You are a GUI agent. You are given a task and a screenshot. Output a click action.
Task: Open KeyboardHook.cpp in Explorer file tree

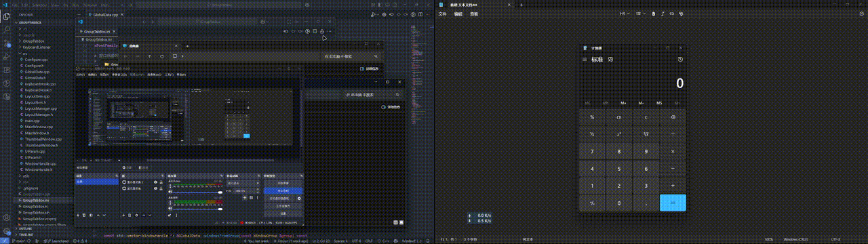[39, 84]
